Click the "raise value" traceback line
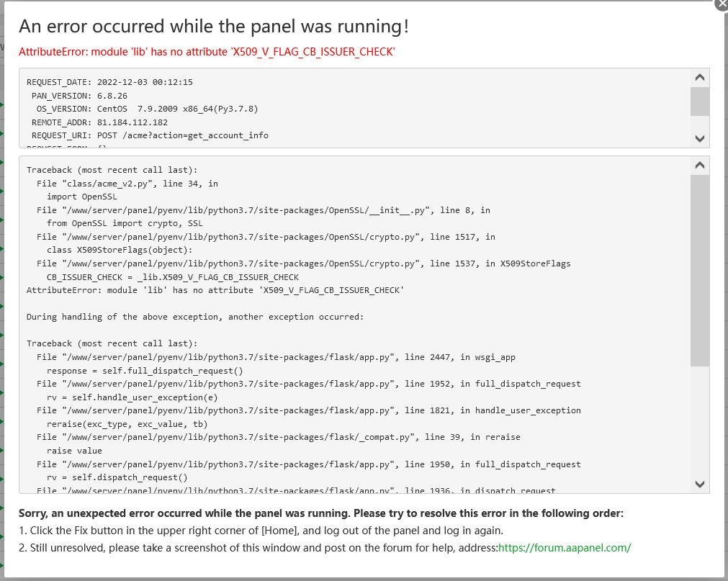This screenshot has width=728, height=581. (x=74, y=451)
